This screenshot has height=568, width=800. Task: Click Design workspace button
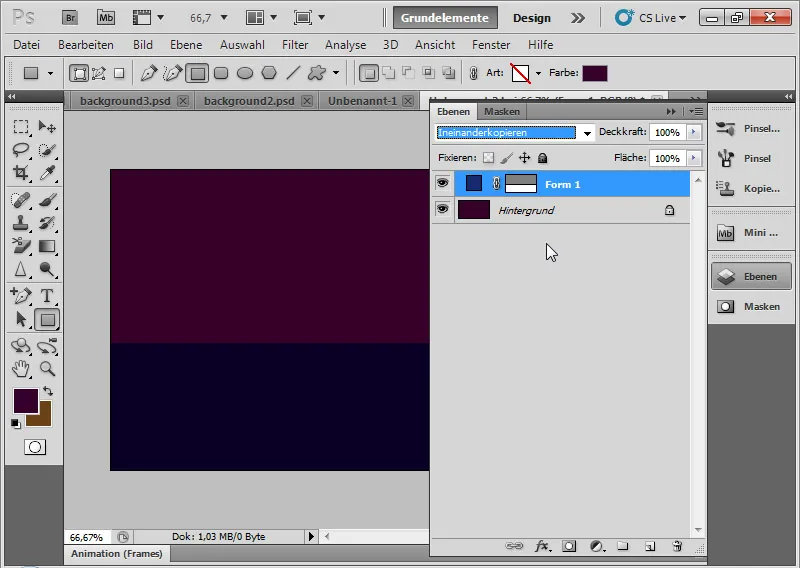[x=532, y=18]
